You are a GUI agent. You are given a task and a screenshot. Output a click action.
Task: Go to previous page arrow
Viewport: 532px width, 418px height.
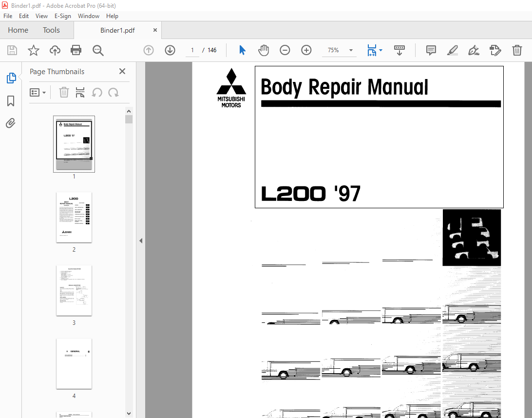point(149,50)
